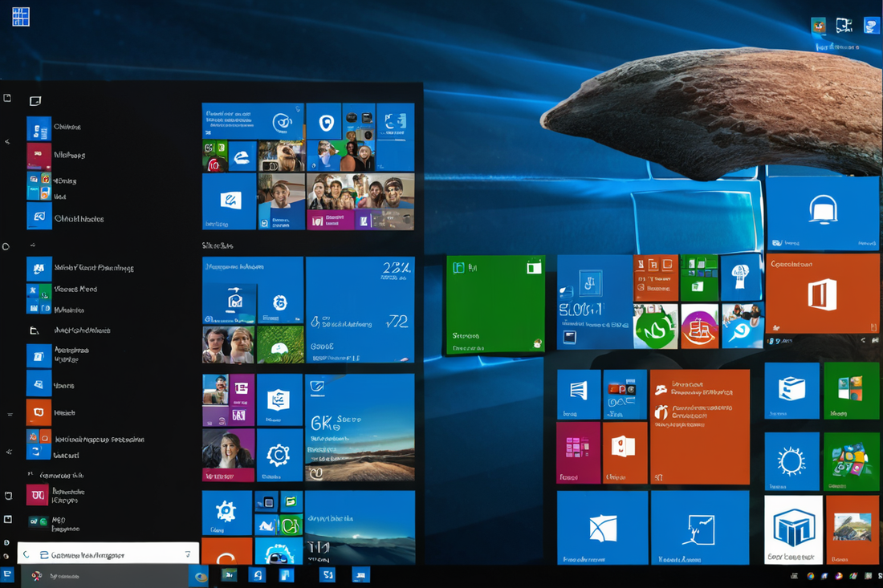
Task: Open the night sky landscape tile
Action: [360, 527]
